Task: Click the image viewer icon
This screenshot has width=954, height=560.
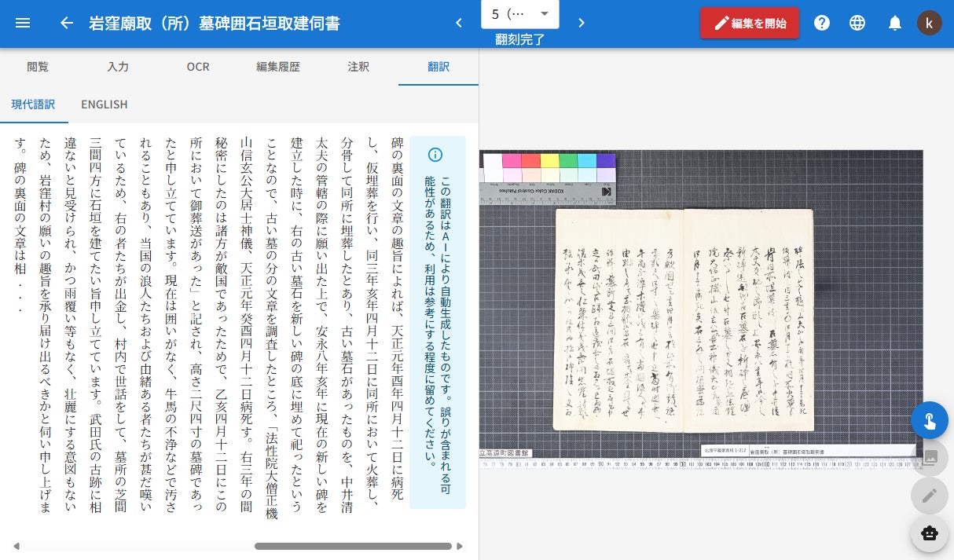Action: tap(930, 458)
